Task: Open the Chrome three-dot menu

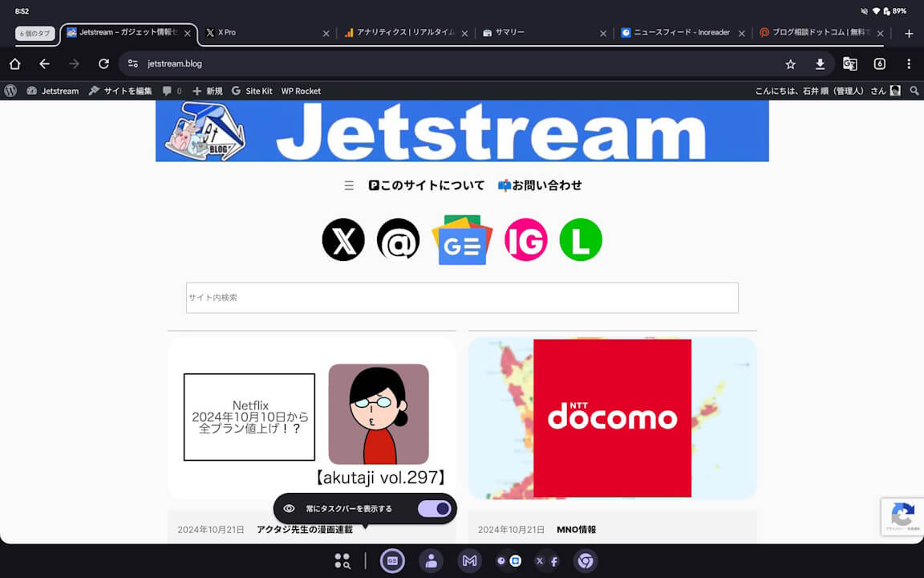Action: 909,63
